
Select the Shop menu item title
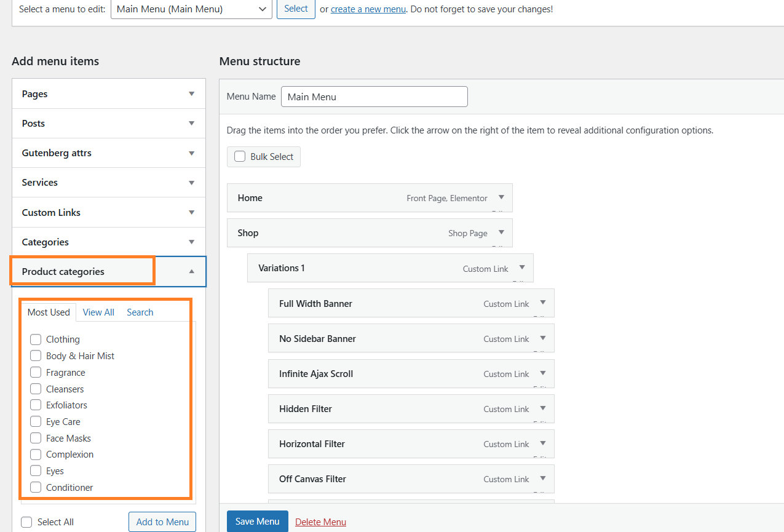248,233
